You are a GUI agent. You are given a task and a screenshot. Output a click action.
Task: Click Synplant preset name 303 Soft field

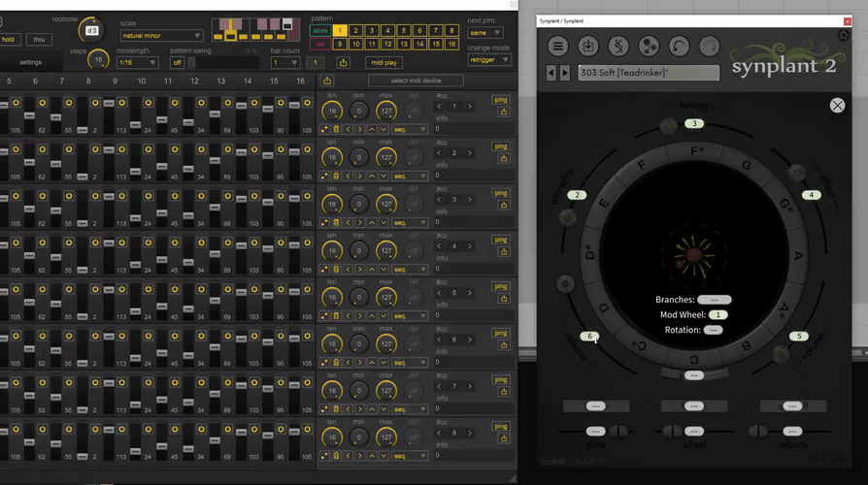[x=649, y=73]
